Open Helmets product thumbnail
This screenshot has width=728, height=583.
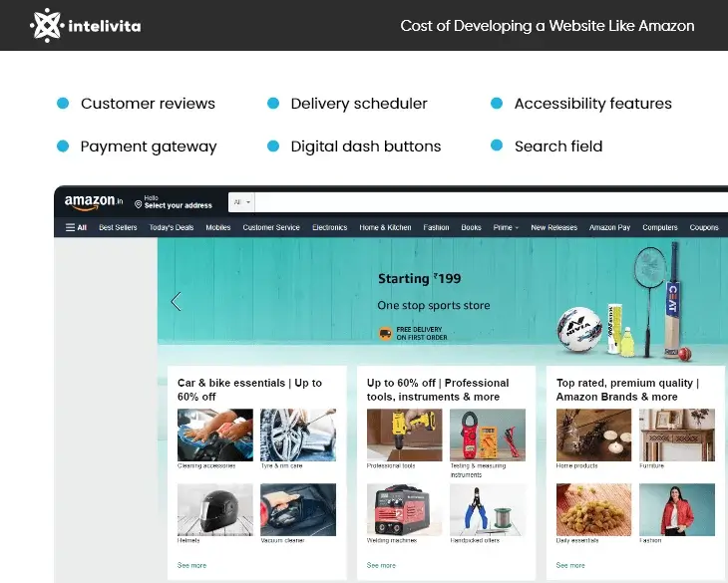[x=215, y=509]
